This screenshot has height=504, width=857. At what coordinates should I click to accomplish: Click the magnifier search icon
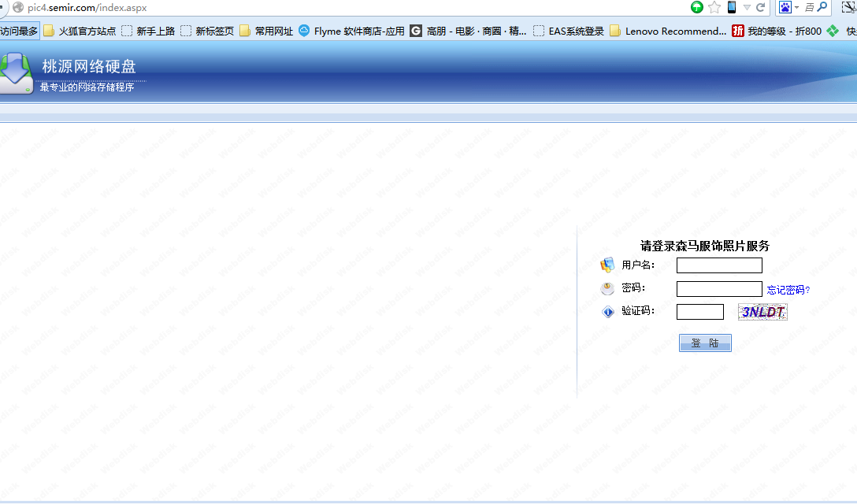pyautogui.click(x=822, y=6)
